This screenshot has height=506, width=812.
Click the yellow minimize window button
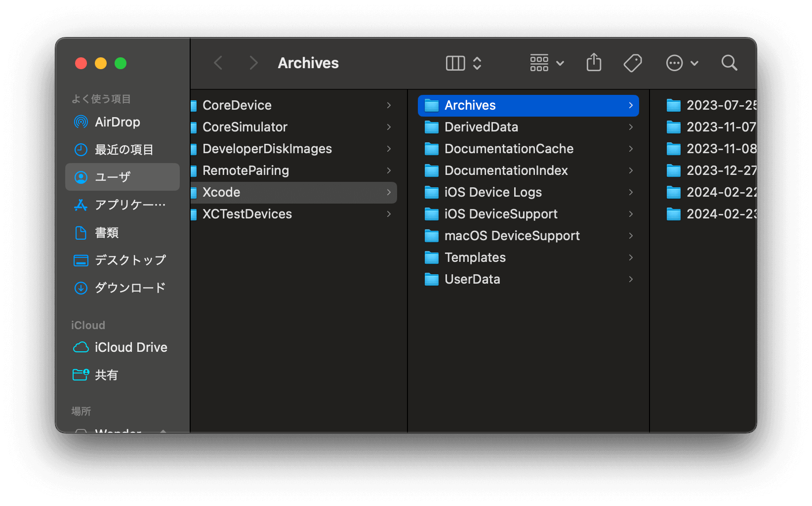(101, 63)
